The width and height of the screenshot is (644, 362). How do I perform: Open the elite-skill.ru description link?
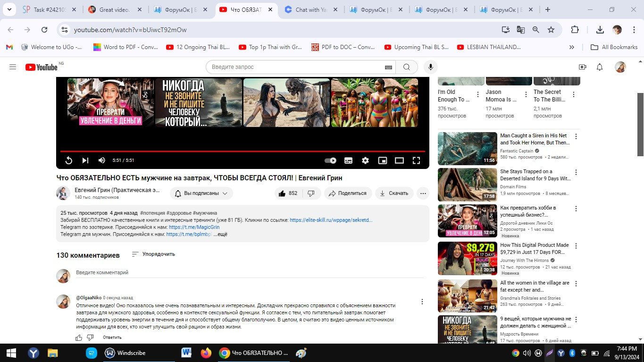331,220
